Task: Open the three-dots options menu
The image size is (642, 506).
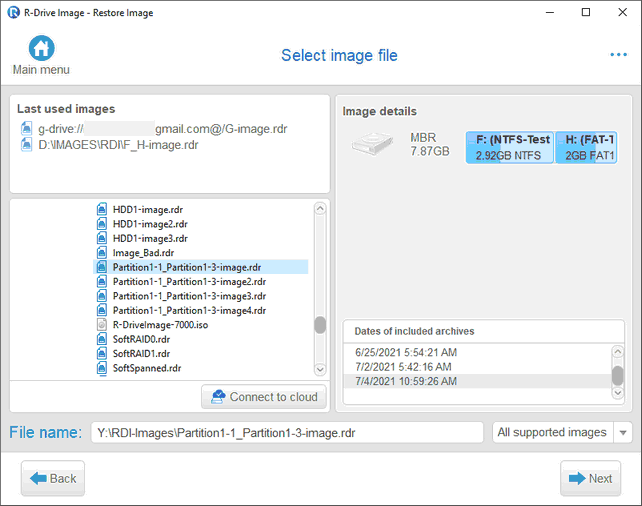Action: pyautogui.click(x=618, y=55)
